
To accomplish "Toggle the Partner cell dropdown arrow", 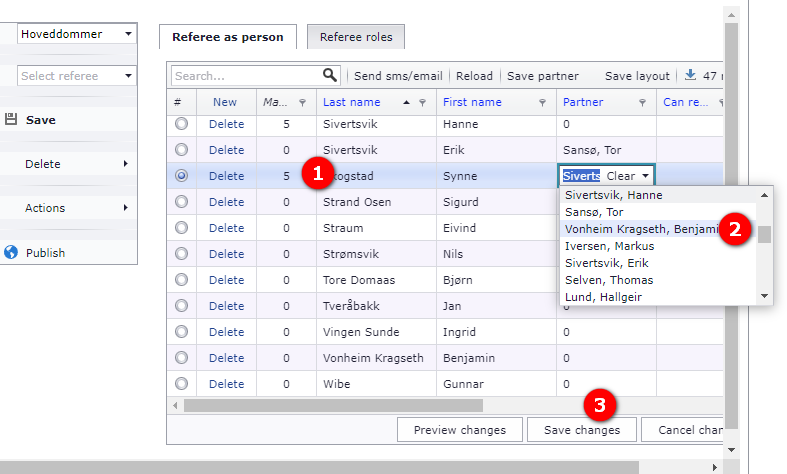I will 645,176.
